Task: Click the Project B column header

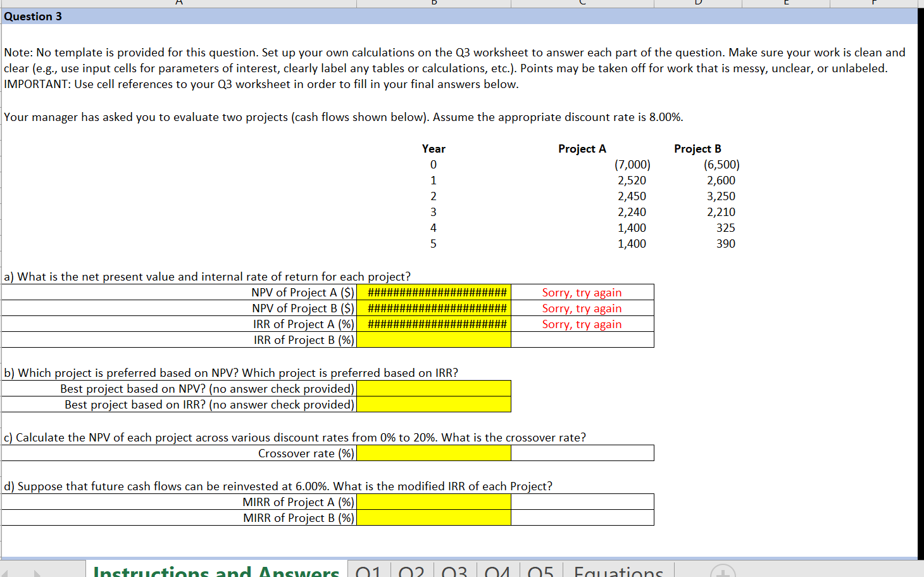Action: 697,149
